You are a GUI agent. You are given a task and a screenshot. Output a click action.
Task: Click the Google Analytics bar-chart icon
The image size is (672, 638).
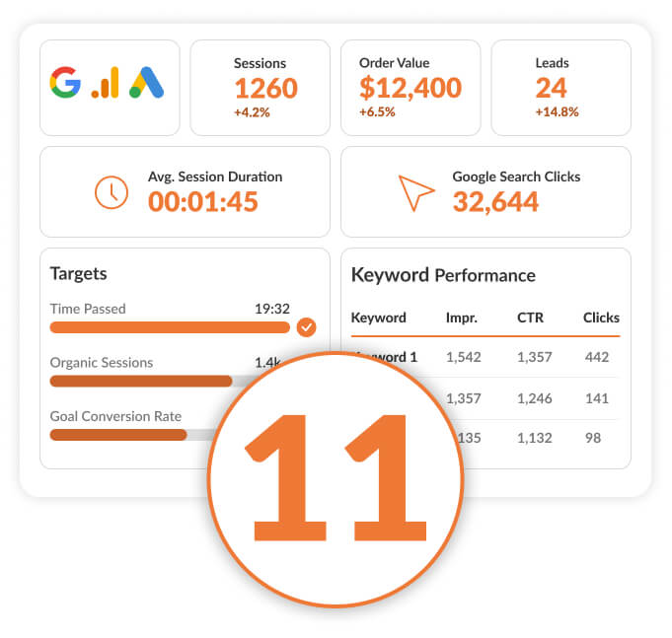tap(105, 82)
